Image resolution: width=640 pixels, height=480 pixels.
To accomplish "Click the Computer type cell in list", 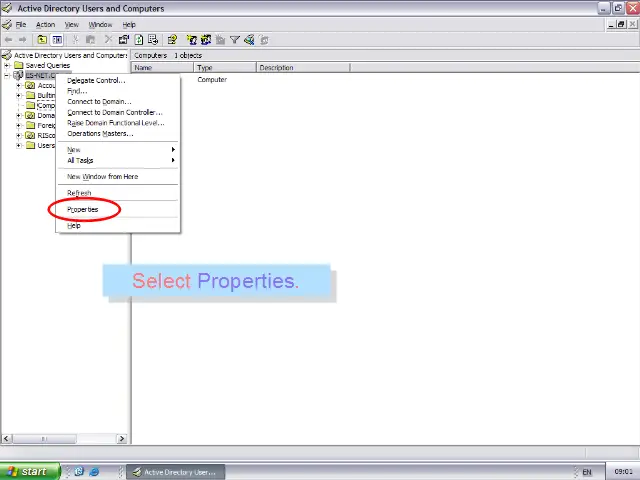I will pos(212,80).
